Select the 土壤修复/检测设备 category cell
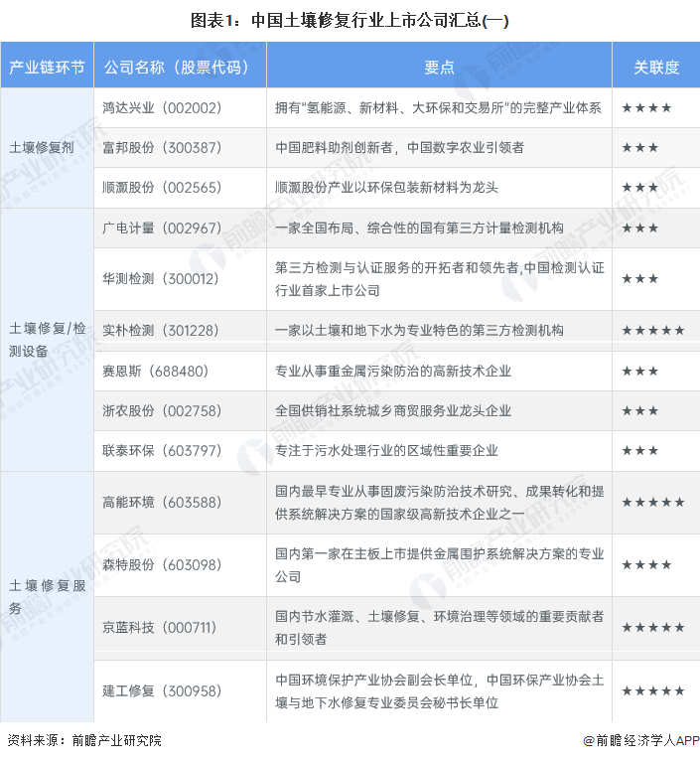The image size is (700, 761). click(47, 339)
